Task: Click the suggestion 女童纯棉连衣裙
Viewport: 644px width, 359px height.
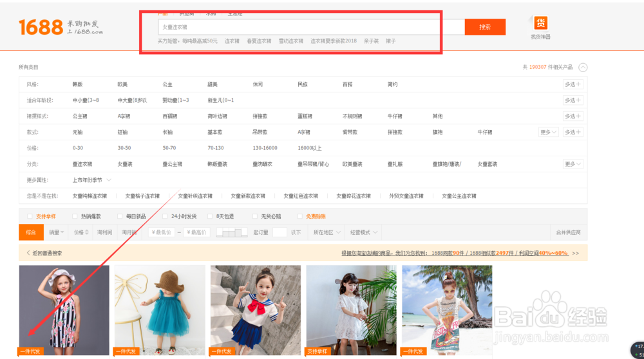Action: (90, 196)
